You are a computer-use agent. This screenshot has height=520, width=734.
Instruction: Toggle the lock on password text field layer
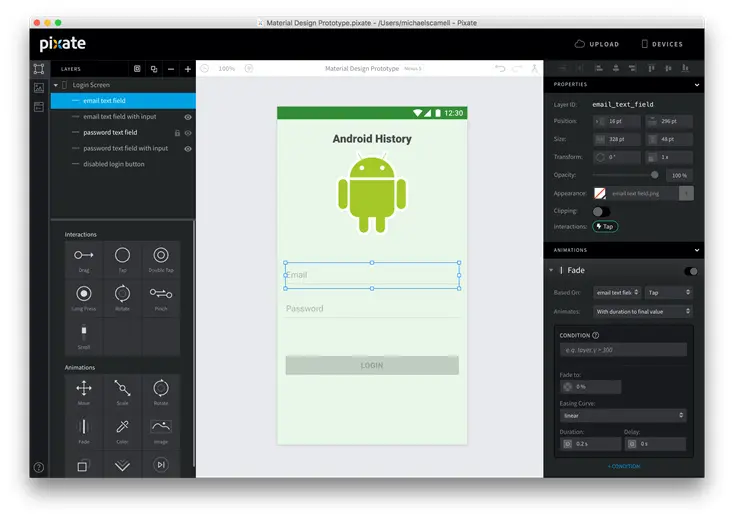[177, 133]
